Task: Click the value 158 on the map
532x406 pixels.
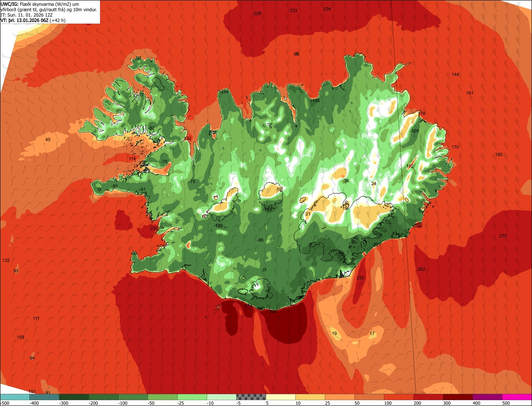Action: pos(20,337)
